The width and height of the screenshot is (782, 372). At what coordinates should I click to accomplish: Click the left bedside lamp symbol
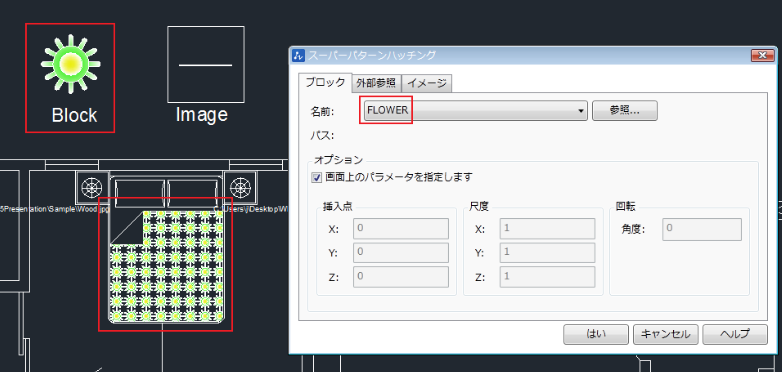point(92,187)
